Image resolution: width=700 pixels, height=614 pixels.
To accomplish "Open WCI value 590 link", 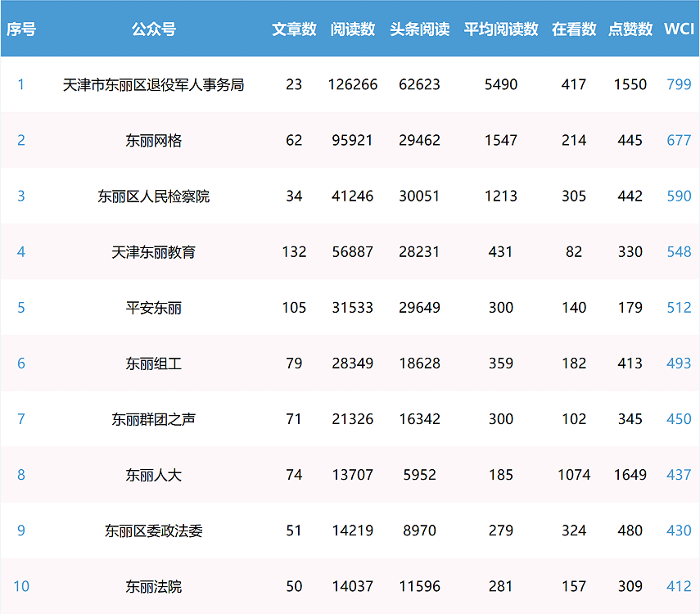I will [679, 196].
